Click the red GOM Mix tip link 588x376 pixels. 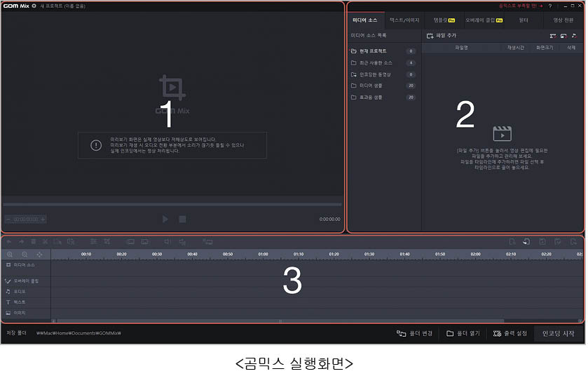521,6
